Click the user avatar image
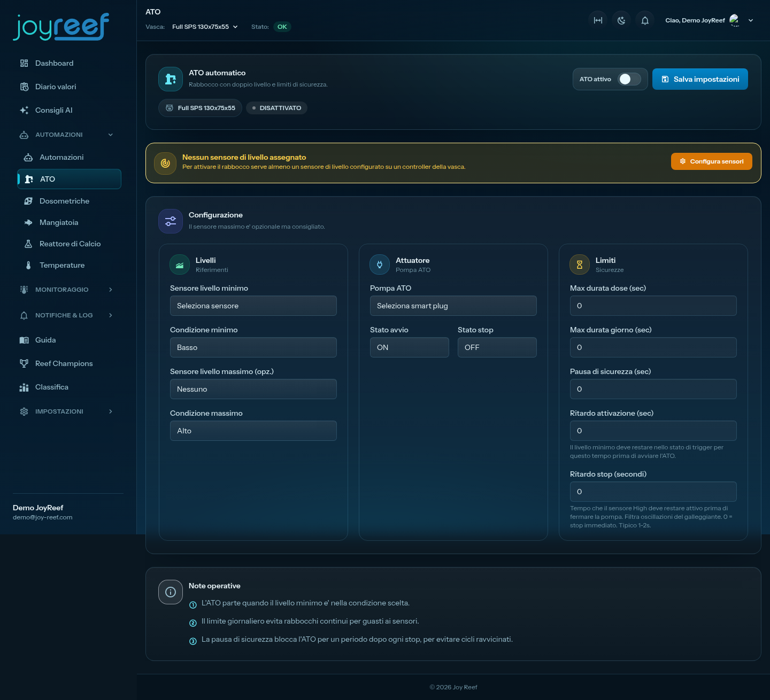The width and height of the screenshot is (770, 700). (735, 20)
